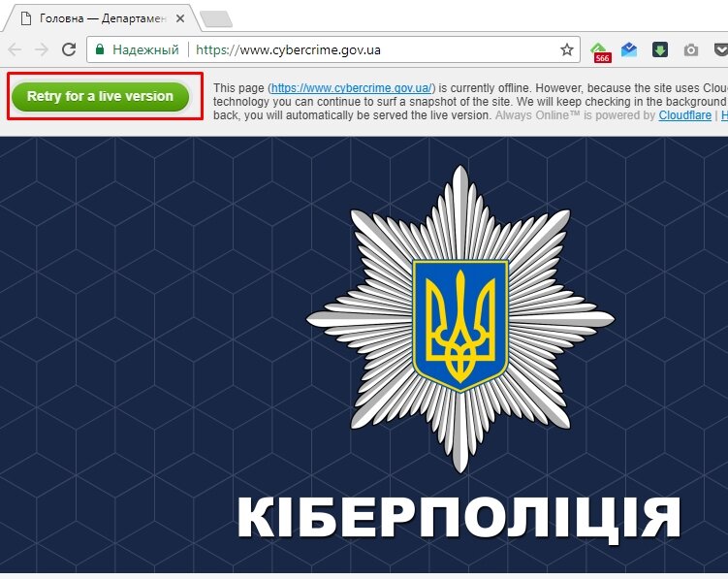
Task: Click the browser back arrow
Action: click(15, 49)
